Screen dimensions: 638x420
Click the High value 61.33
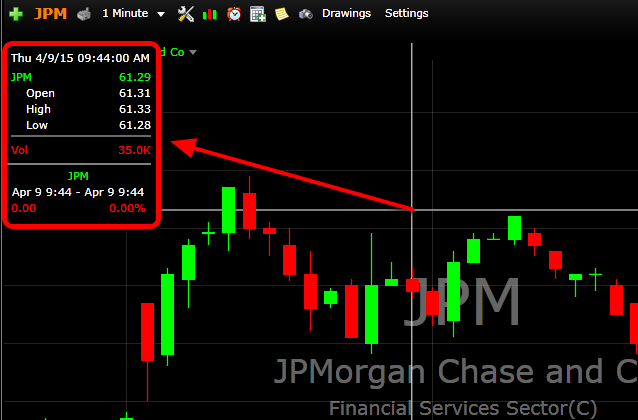point(135,109)
